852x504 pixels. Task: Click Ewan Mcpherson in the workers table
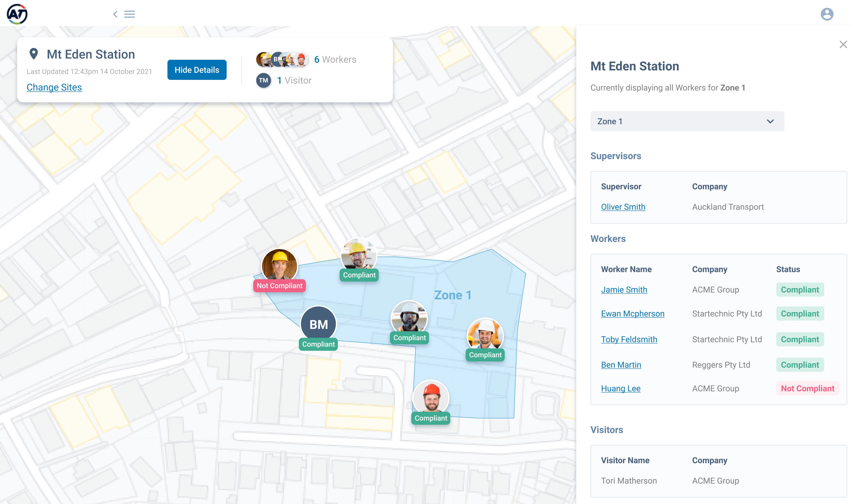(x=632, y=314)
